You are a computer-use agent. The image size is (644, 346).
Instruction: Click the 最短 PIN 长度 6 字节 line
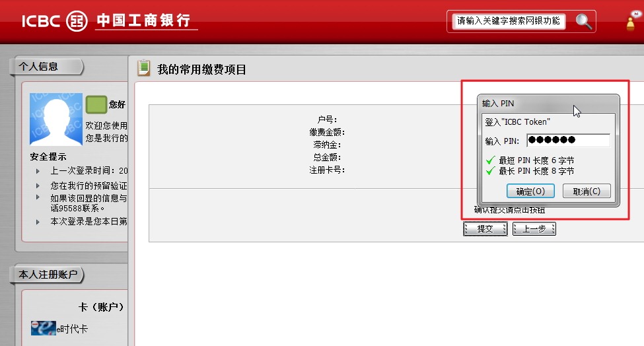tap(536, 160)
